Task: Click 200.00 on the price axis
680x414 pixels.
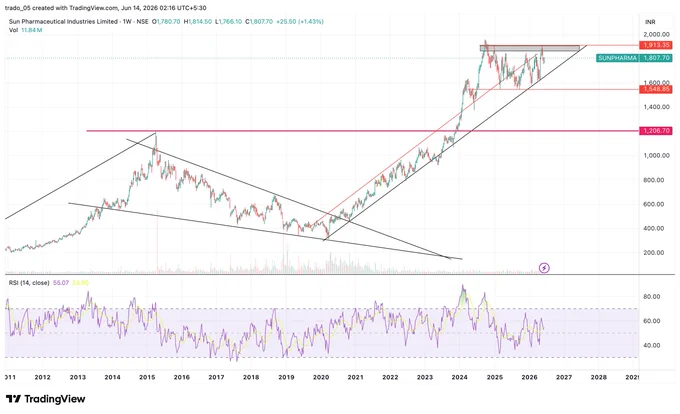Action: click(x=654, y=252)
